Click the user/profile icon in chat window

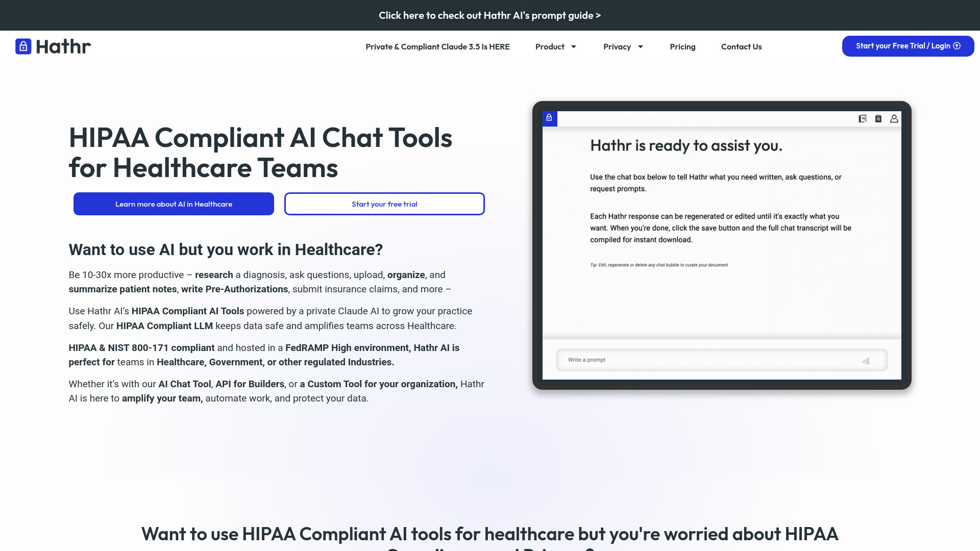894,118
